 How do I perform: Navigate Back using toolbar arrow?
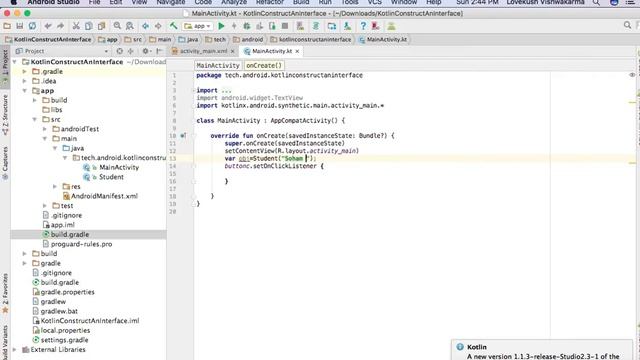tap(146, 26)
